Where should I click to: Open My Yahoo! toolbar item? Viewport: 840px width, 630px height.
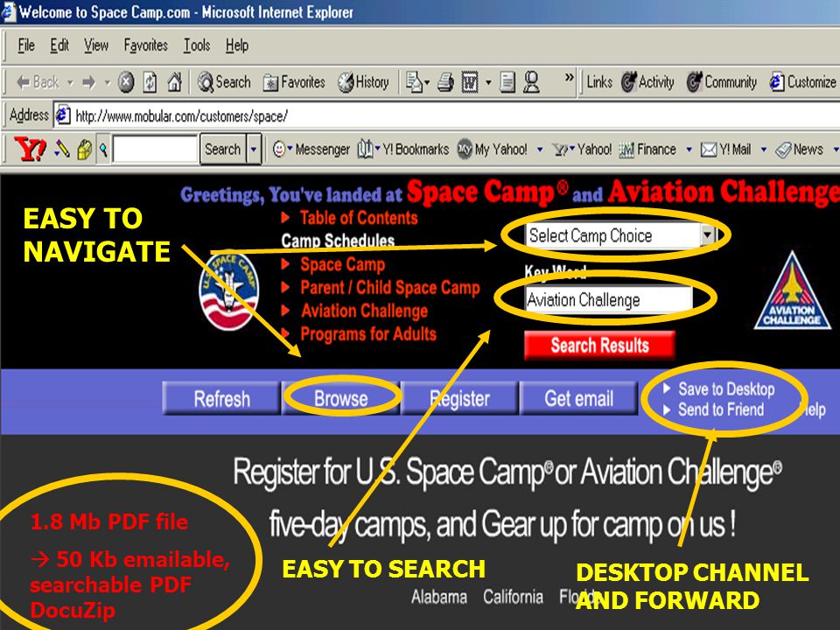pyautogui.click(x=493, y=149)
